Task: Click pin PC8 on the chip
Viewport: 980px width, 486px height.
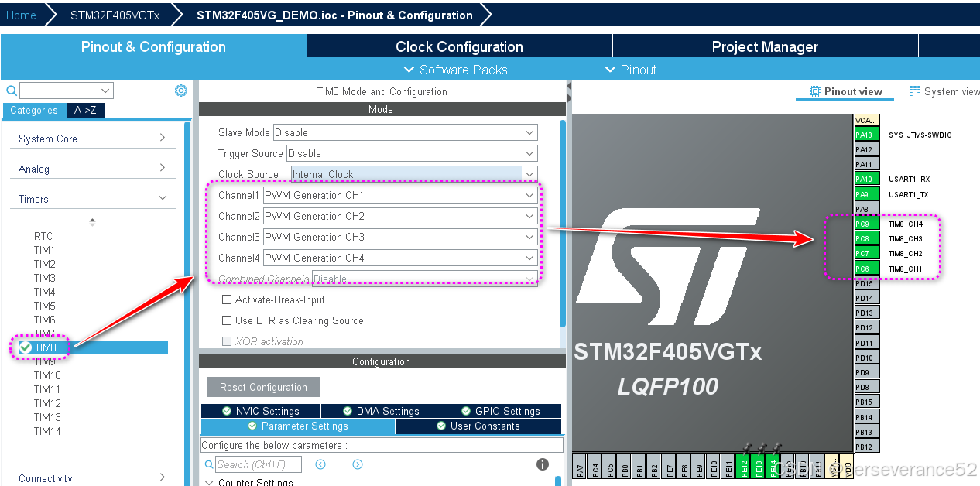Action: click(867, 238)
